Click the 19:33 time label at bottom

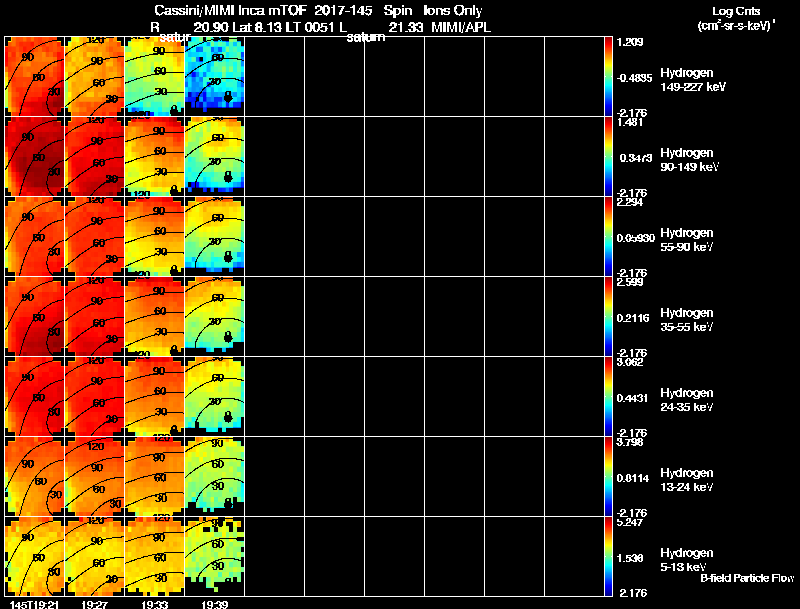click(x=154, y=604)
